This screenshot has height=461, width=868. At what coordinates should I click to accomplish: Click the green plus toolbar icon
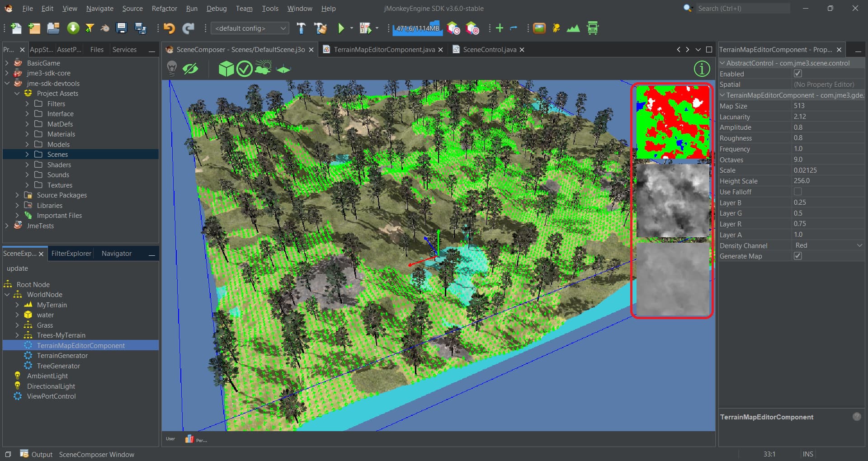click(x=500, y=28)
